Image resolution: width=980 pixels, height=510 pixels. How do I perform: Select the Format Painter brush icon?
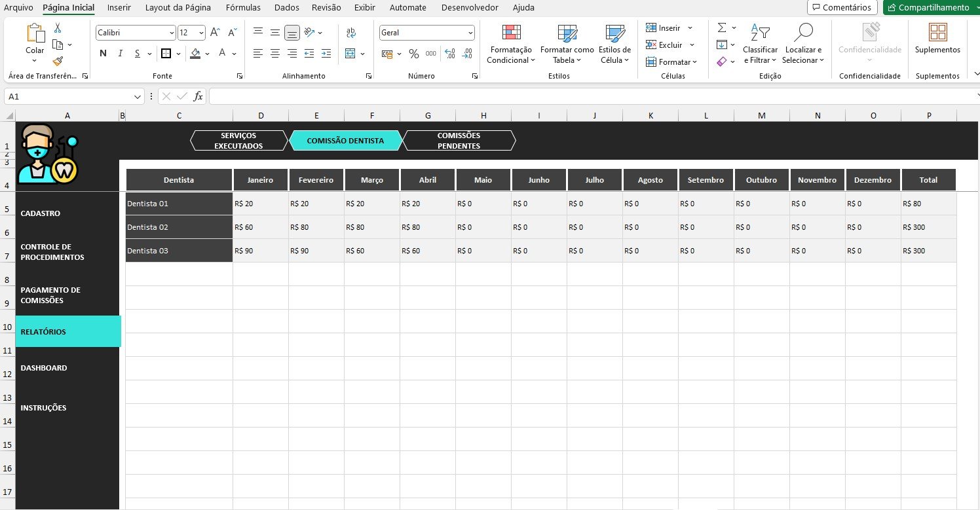point(58,61)
